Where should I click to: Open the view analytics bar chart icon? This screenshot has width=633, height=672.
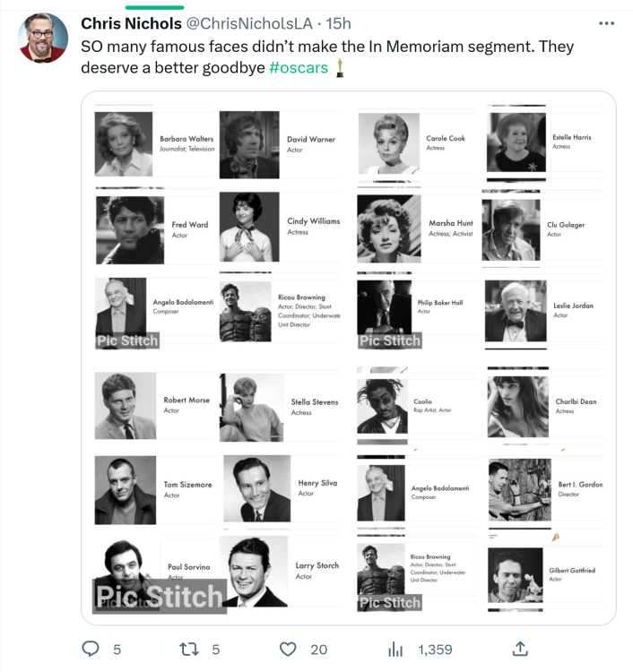(395, 649)
